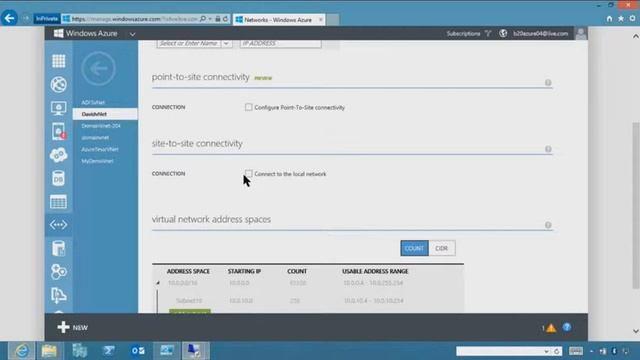640x360 pixels.
Task: Click the IP ADDRESS input field
Action: point(280,43)
